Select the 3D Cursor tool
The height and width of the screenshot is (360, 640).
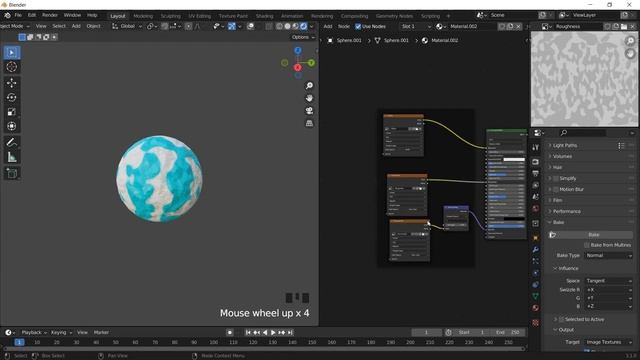(x=11, y=67)
